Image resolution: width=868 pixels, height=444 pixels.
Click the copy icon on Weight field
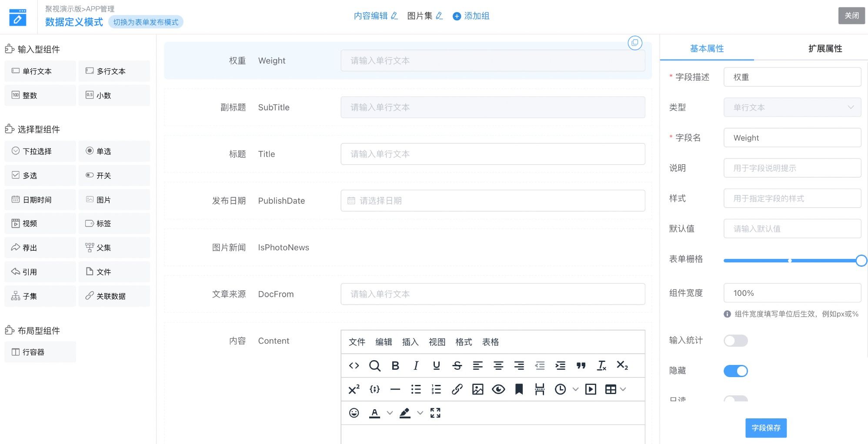(x=635, y=43)
